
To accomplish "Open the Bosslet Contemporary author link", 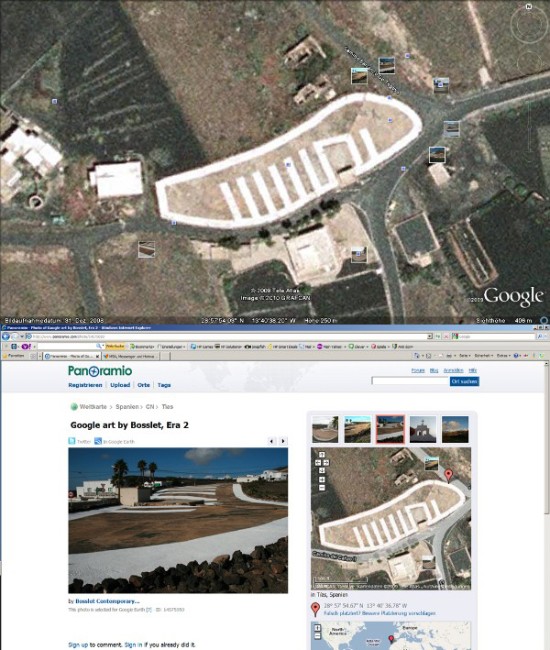I will pyautogui.click(x=107, y=601).
